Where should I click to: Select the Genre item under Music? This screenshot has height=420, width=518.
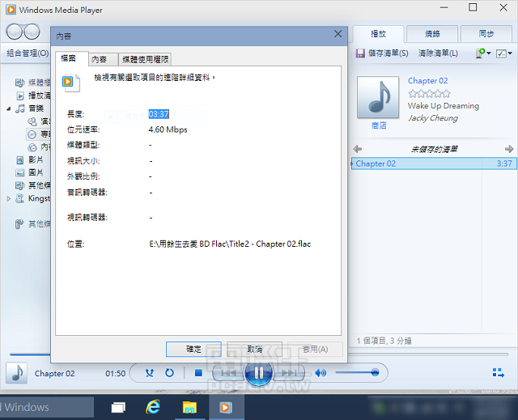pyautogui.click(x=39, y=147)
